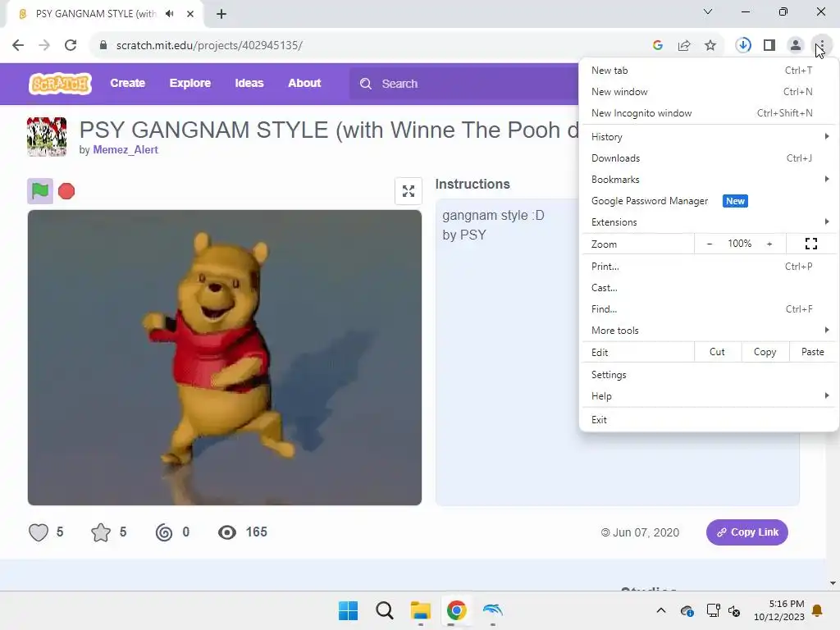Open Downloads from the menu
840x630 pixels.
coord(709,158)
